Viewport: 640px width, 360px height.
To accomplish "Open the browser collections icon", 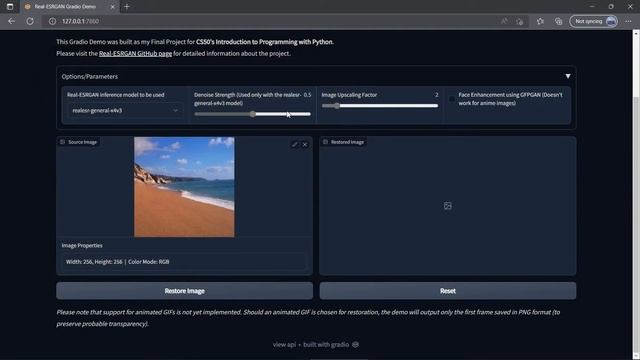I will (558, 21).
